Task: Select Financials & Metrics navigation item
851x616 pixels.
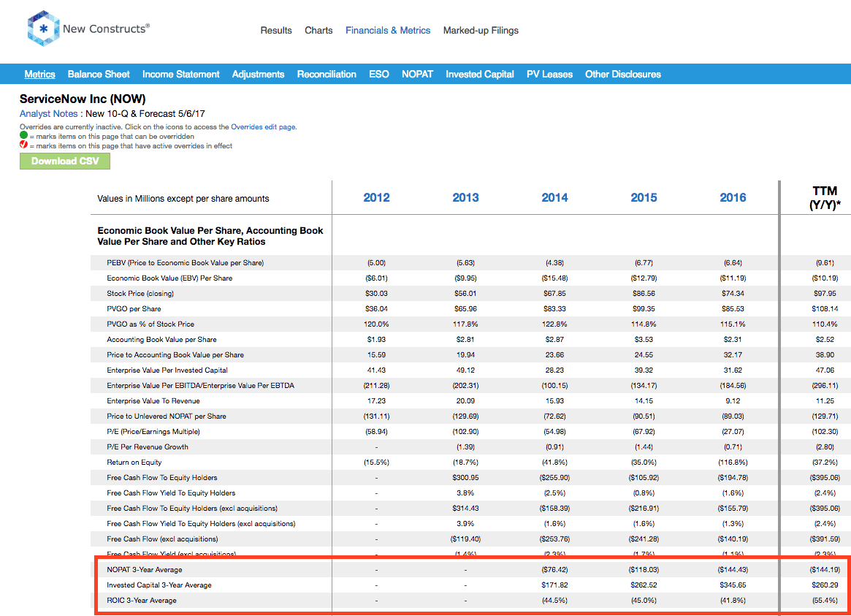Action: [x=388, y=31]
